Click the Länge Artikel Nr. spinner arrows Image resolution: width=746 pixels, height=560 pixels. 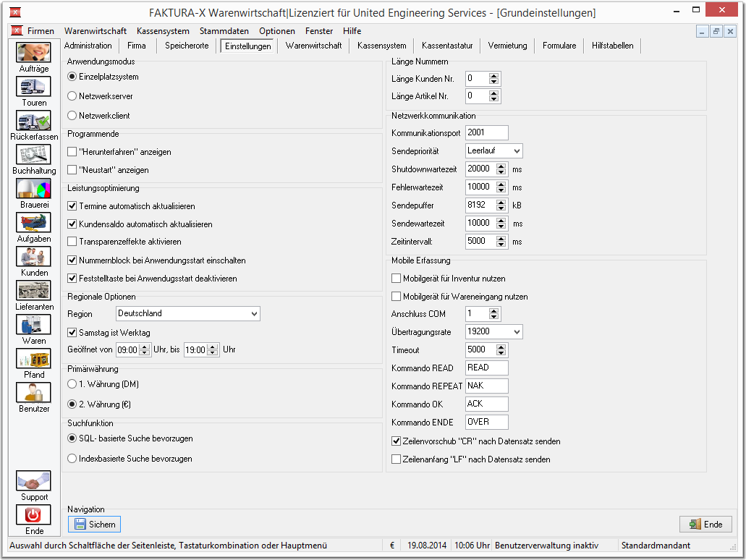coord(494,96)
